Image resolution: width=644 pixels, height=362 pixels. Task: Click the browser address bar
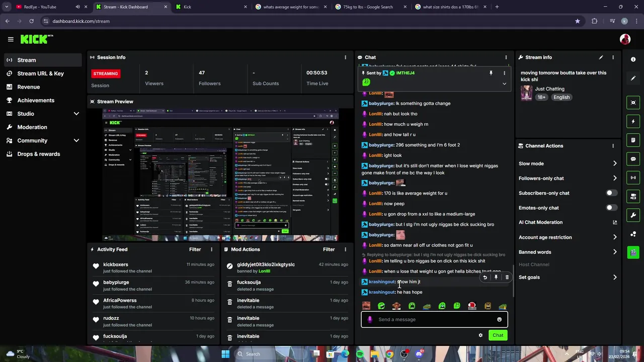(307, 21)
